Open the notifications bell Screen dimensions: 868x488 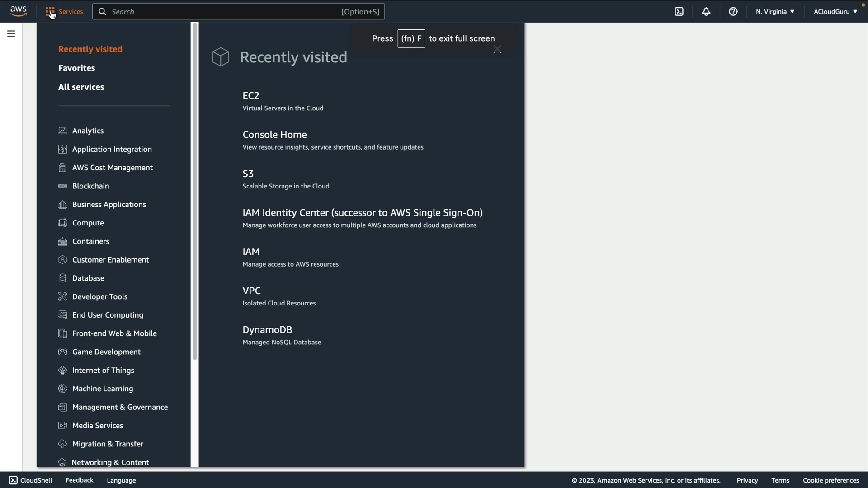(x=706, y=12)
